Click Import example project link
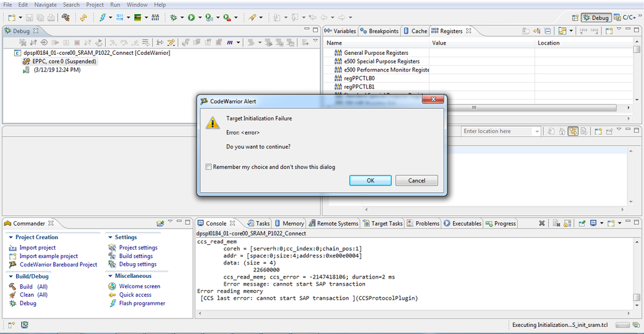644x334 pixels. coord(48,256)
